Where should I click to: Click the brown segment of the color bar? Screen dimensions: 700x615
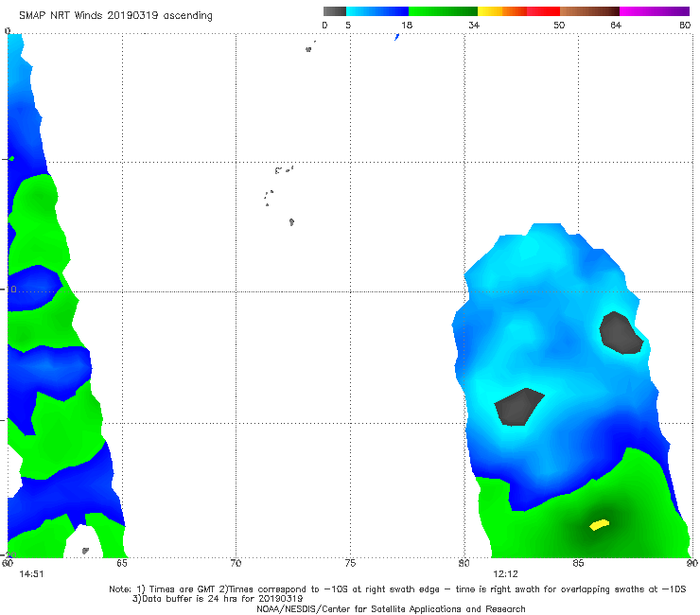click(589, 11)
